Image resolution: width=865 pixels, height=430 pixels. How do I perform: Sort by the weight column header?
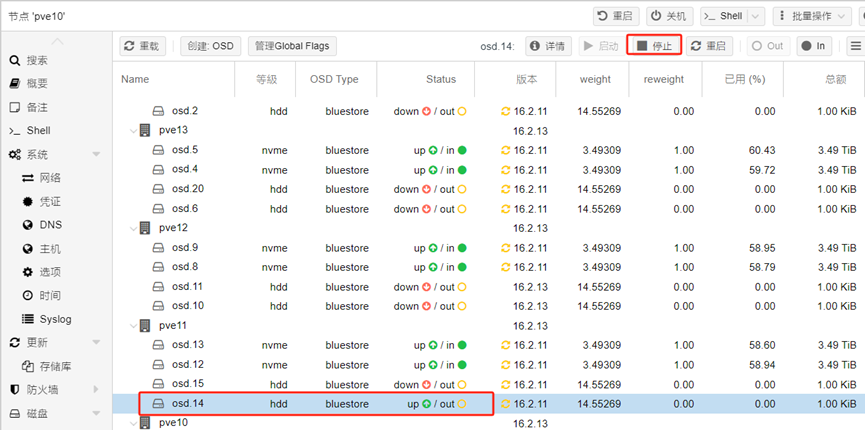tap(592, 79)
